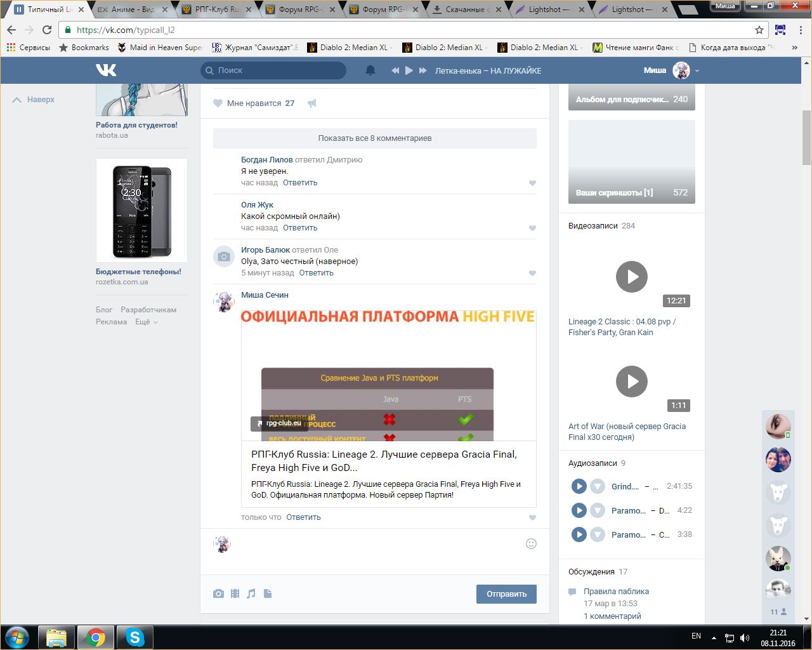
Task: Attach a video with film icon
Action: pos(235,594)
